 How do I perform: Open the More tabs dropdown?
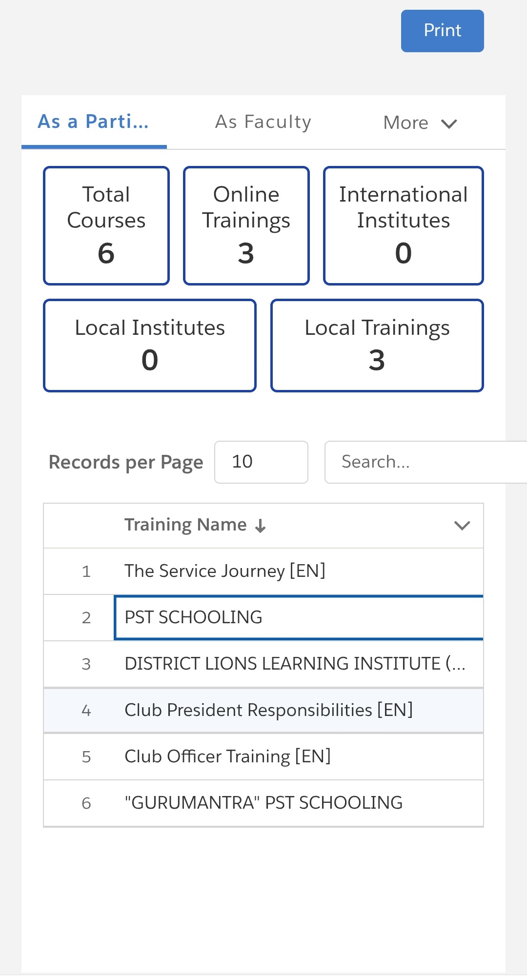[420, 123]
